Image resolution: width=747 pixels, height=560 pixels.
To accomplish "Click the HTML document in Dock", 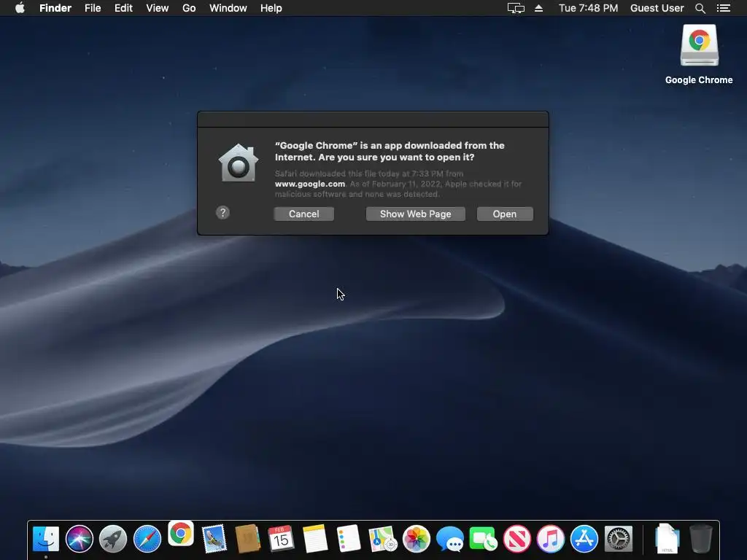I will (667, 539).
